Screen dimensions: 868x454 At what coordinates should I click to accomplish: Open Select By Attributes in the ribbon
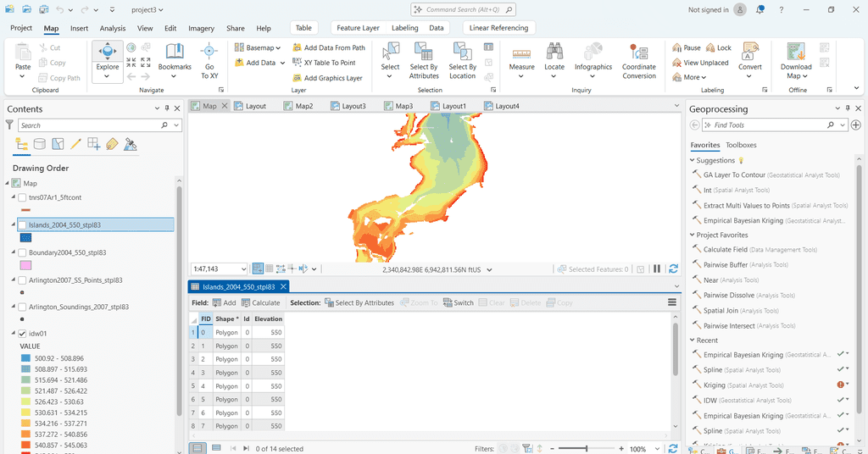[424, 61]
